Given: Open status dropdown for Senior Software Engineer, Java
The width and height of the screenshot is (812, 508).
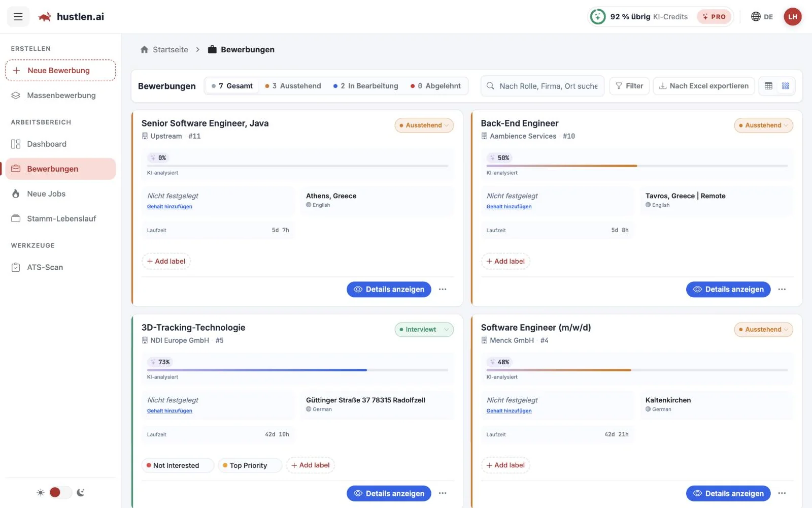Looking at the screenshot, I should (424, 125).
